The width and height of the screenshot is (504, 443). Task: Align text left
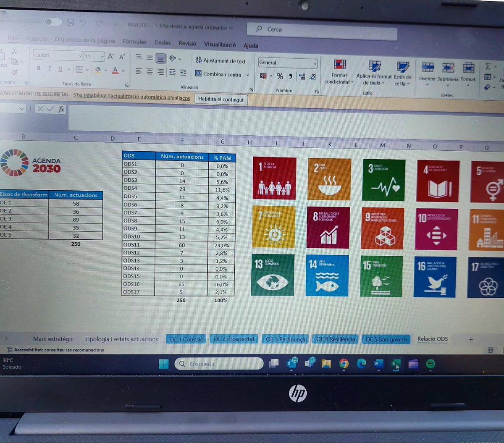pos(139,71)
